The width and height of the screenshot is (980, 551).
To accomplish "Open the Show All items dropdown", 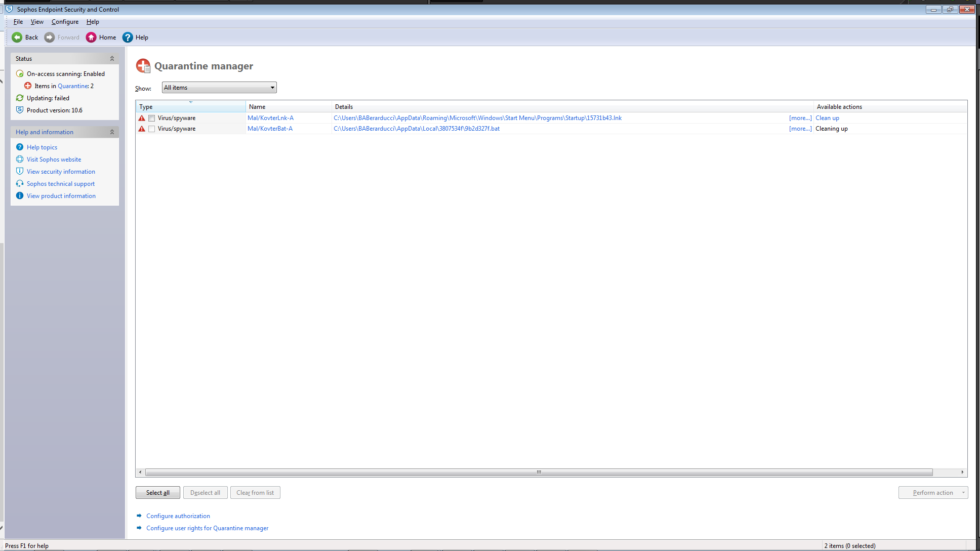I will pos(219,88).
